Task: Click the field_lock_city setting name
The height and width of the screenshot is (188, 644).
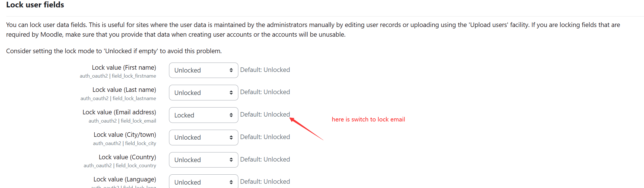Action: point(141,143)
